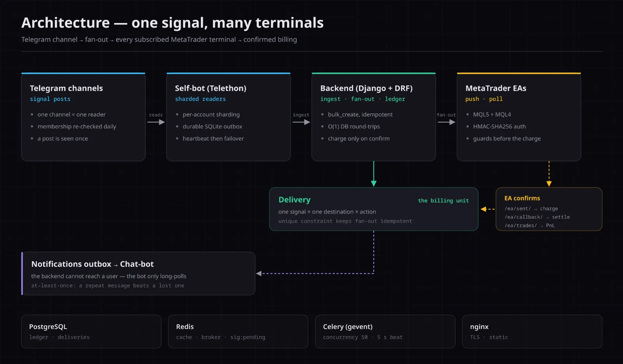Image resolution: width=623 pixels, height=364 pixels.
Task: Click the 'fan-out' arrow label
Action: [x=446, y=115]
